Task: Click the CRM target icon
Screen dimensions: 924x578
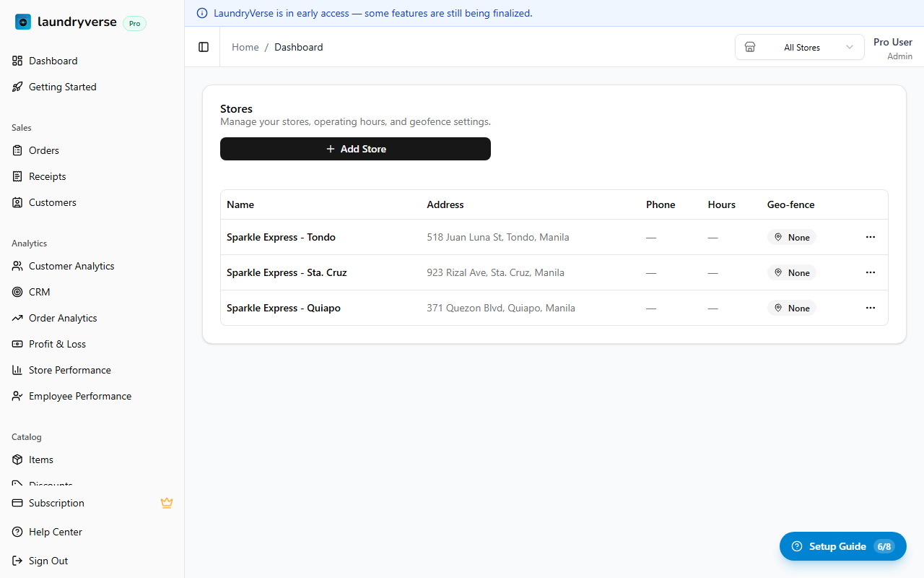Action: coord(17,292)
